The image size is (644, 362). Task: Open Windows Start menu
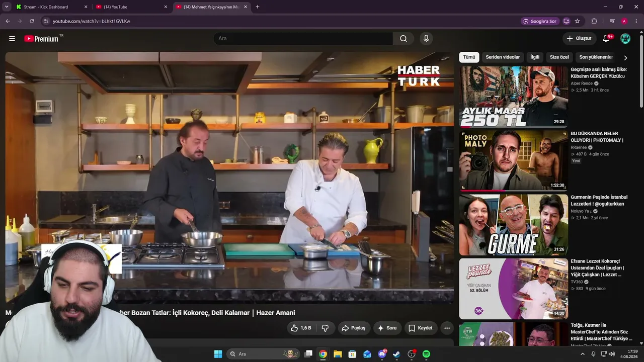(x=218, y=354)
